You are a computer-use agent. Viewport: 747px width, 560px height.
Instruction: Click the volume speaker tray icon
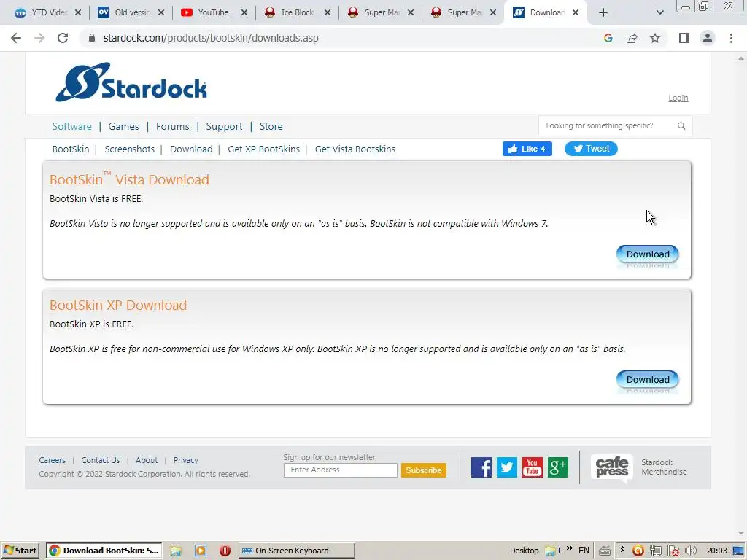[x=691, y=551]
